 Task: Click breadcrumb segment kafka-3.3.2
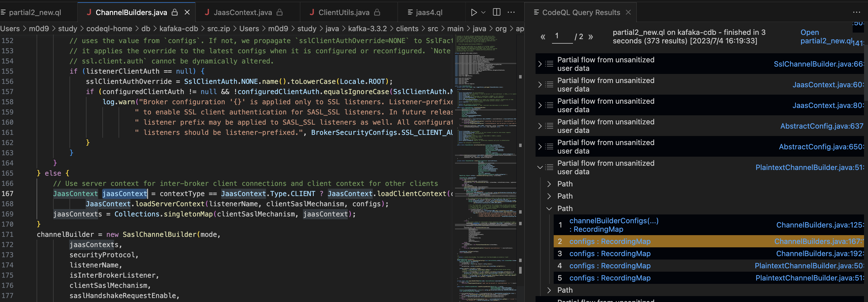[x=367, y=29]
